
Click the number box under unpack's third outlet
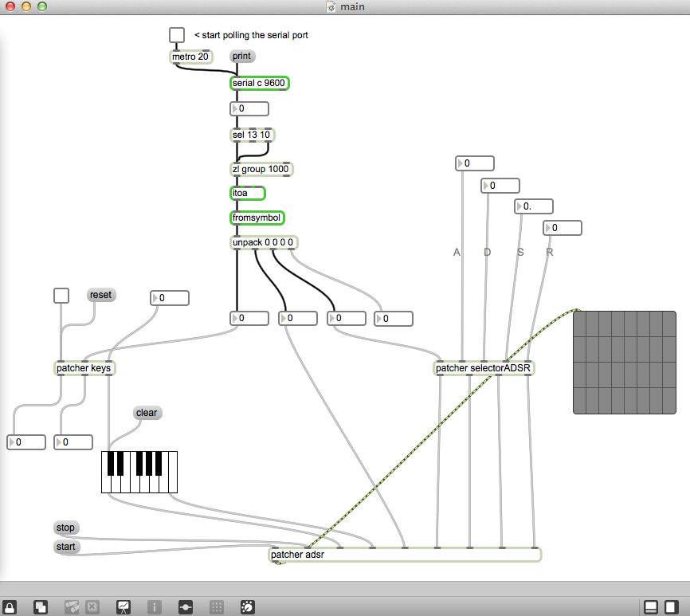[x=347, y=318]
